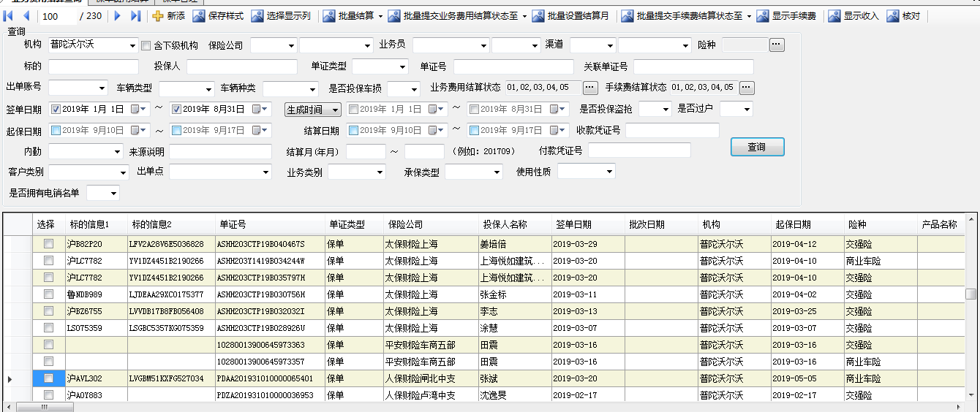Click 显示收入 toolbar button

(x=834, y=16)
